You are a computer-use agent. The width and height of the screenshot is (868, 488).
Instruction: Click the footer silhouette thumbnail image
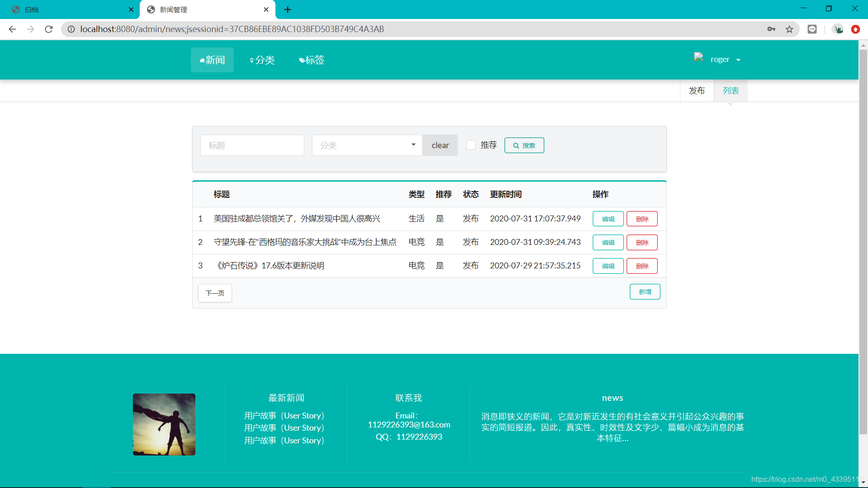click(x=164, y=424)
